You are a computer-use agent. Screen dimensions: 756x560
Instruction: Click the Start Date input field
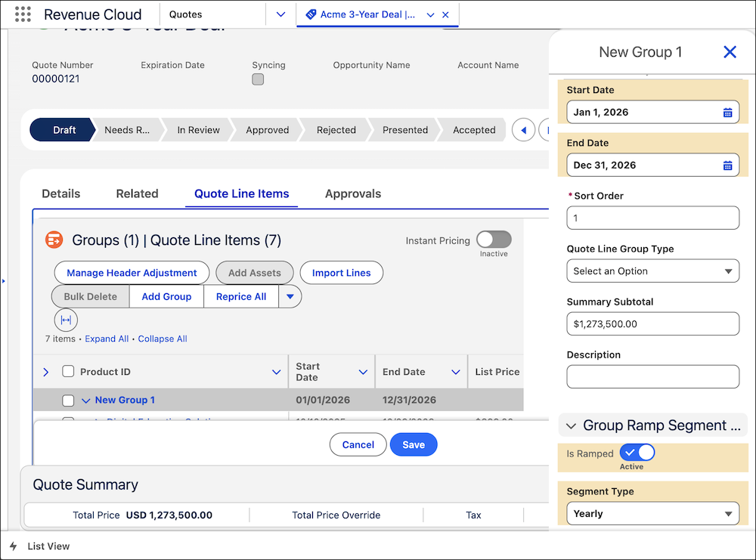653,113
